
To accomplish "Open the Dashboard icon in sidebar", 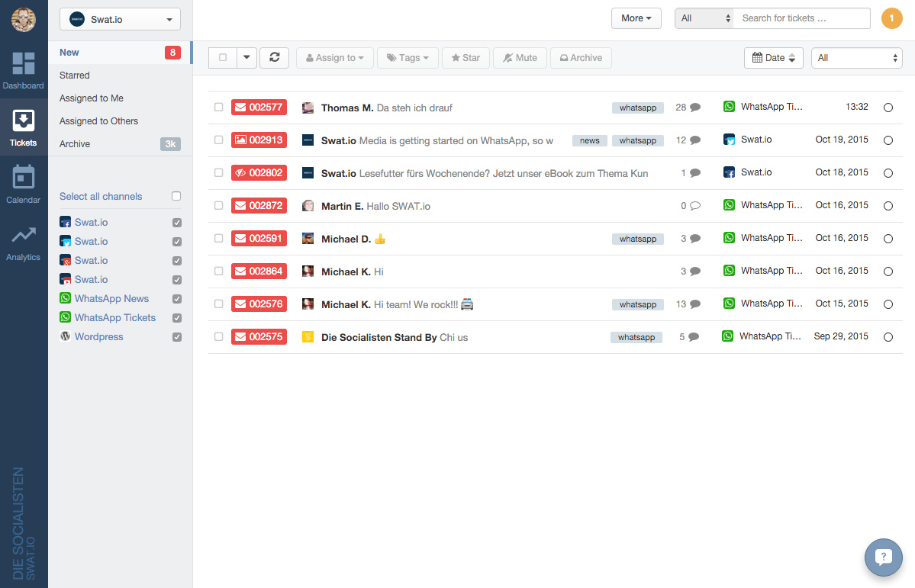I will coord(24,64).
